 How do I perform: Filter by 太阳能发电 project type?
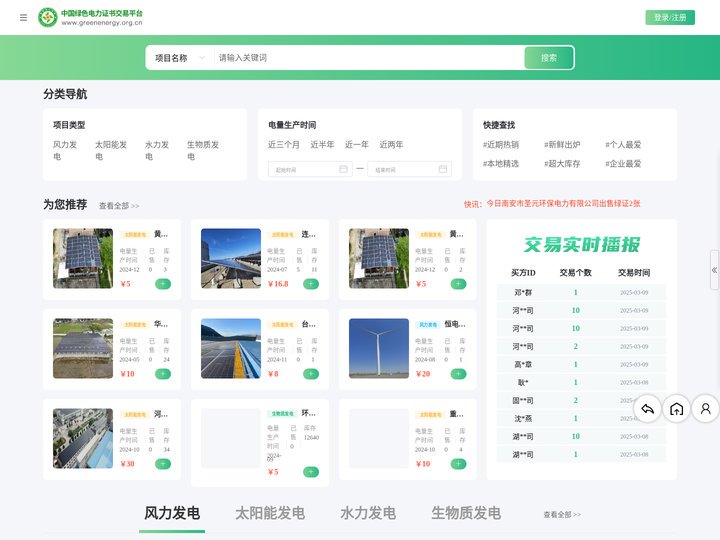[111, 150]
